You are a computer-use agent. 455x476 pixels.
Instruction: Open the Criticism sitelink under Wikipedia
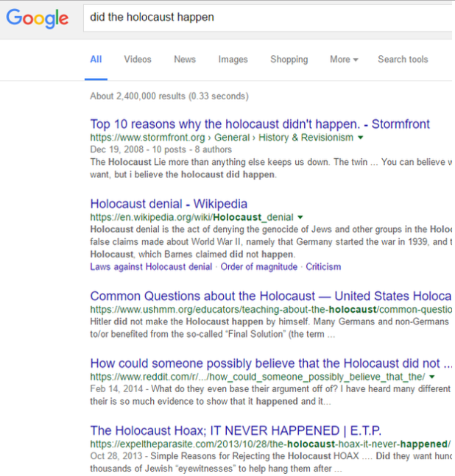(323, 266)
